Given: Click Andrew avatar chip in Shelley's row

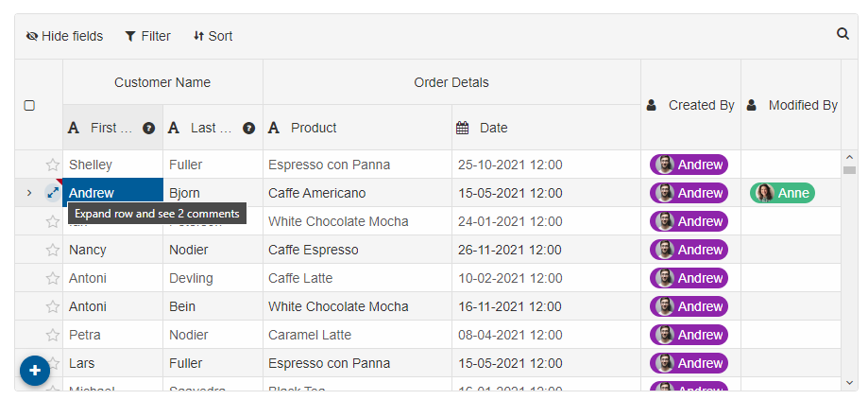Looking at the screenshot, I should 689,165.
